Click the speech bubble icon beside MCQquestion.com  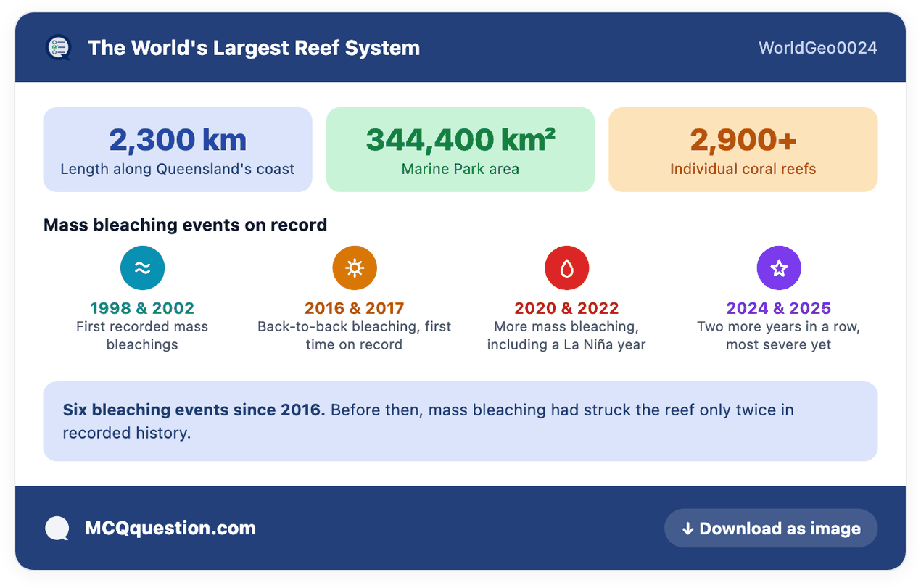pyautogui.click(x=57, y=529)
